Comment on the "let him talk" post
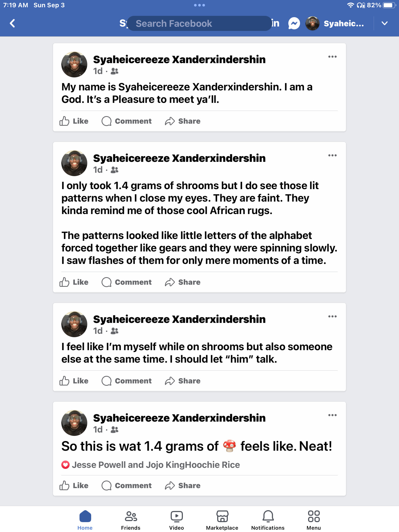Image resolution: width=399 pixels, height=532 pixels. tap(127, 381)
